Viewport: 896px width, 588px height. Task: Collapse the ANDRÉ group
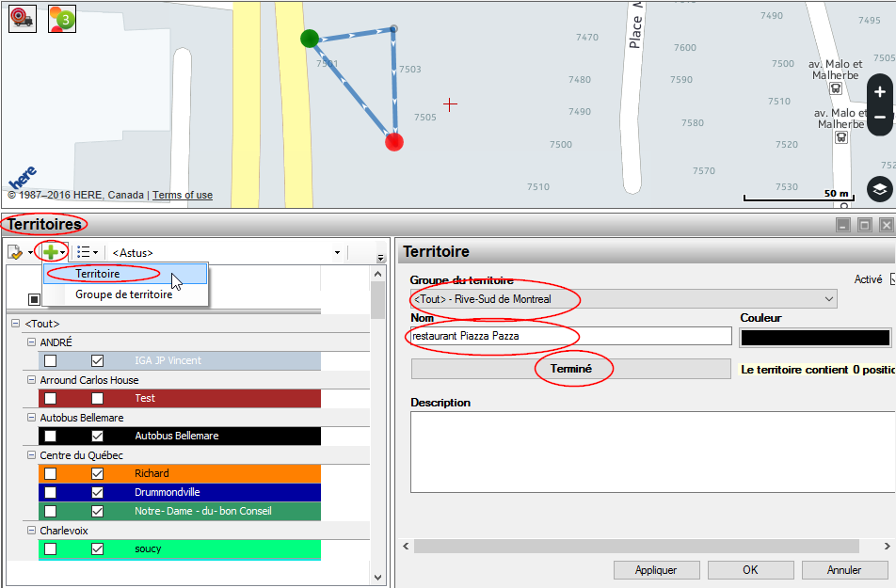tap(31, 342)
